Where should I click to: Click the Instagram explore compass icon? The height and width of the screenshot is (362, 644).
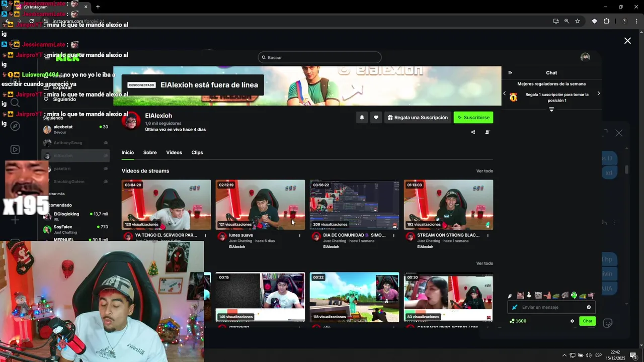pyautogui.click(x=15, y=126)
